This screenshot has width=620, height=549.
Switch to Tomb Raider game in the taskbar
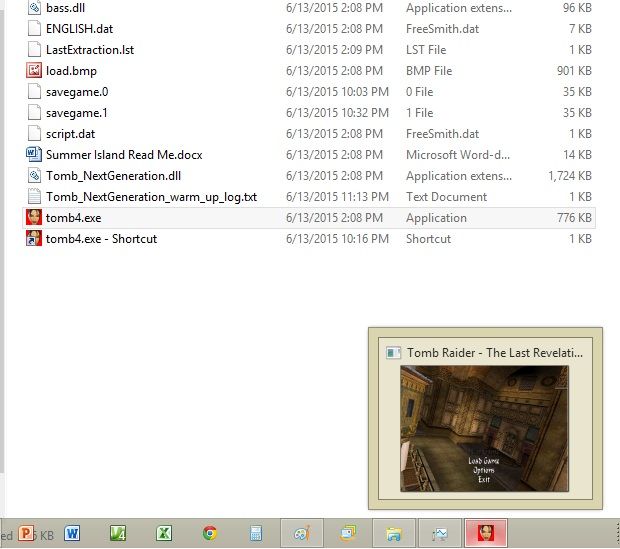click(486, 534)
